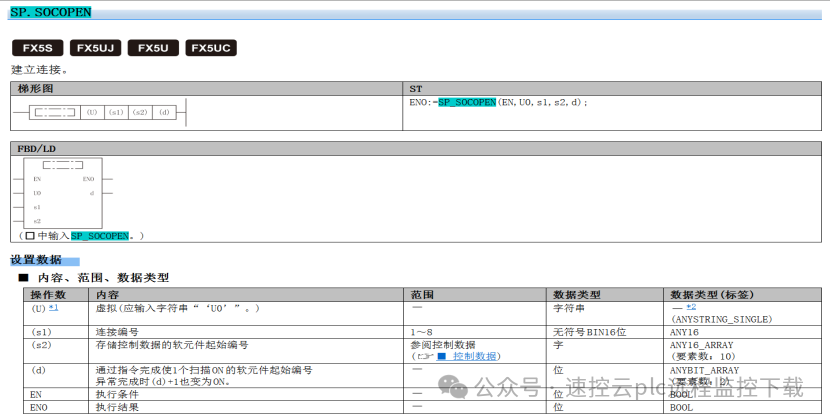
Task: Click the 异常完成时(d)+1也变为ON text
Action: (x=163, y=381)
